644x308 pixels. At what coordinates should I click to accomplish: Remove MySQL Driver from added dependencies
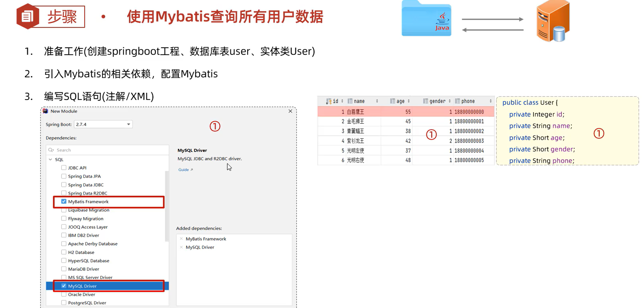[x=181, y=247]
